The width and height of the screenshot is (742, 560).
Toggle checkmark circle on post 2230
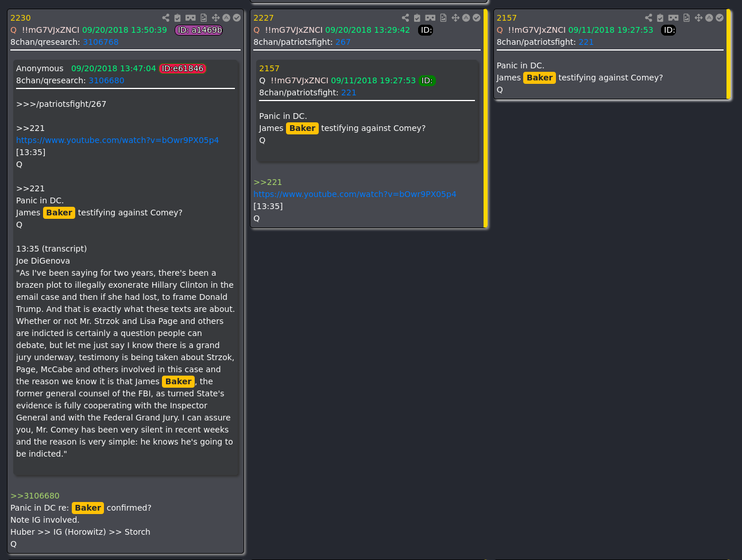tap(237, 18)
